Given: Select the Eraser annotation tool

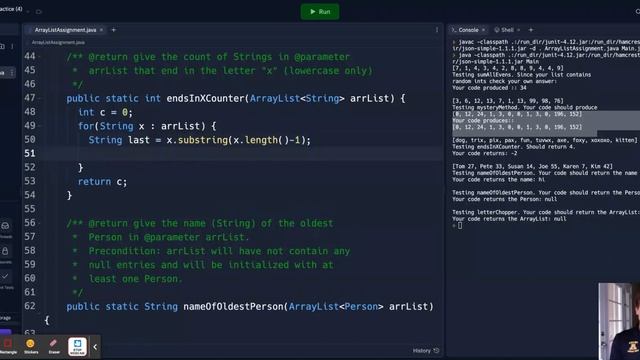Looking at the screenshot, I should pos(54,346).
